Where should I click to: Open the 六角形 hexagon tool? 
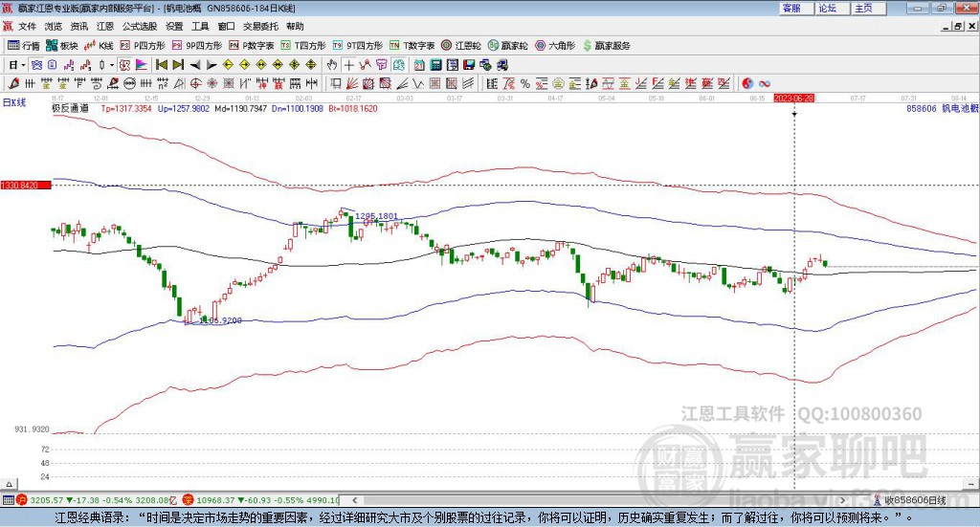[555, 46]
